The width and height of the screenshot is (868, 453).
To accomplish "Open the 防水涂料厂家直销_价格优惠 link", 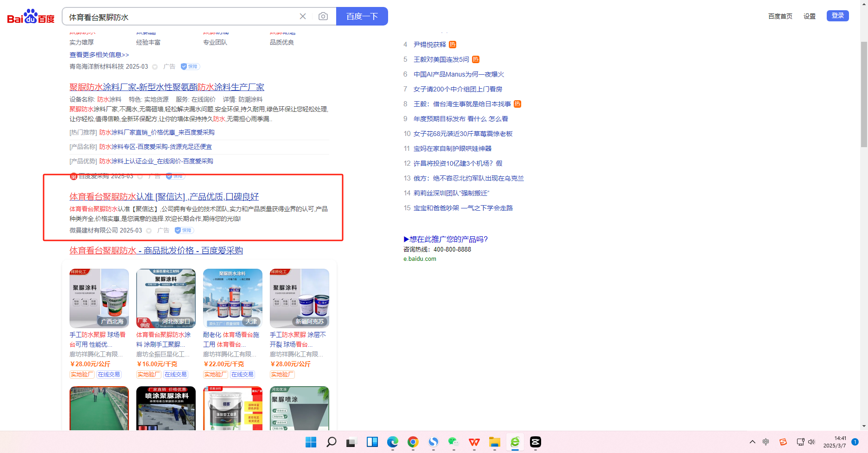I will pos(157,132).
